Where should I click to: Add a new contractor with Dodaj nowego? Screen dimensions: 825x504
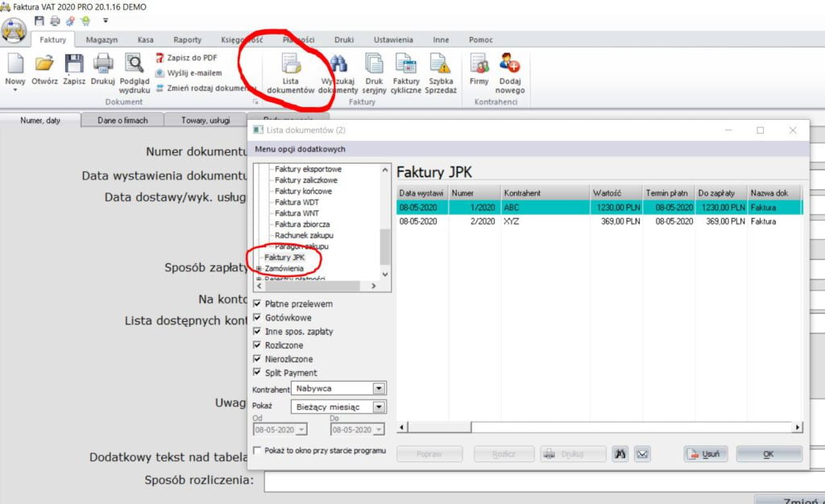coord(510,64)
